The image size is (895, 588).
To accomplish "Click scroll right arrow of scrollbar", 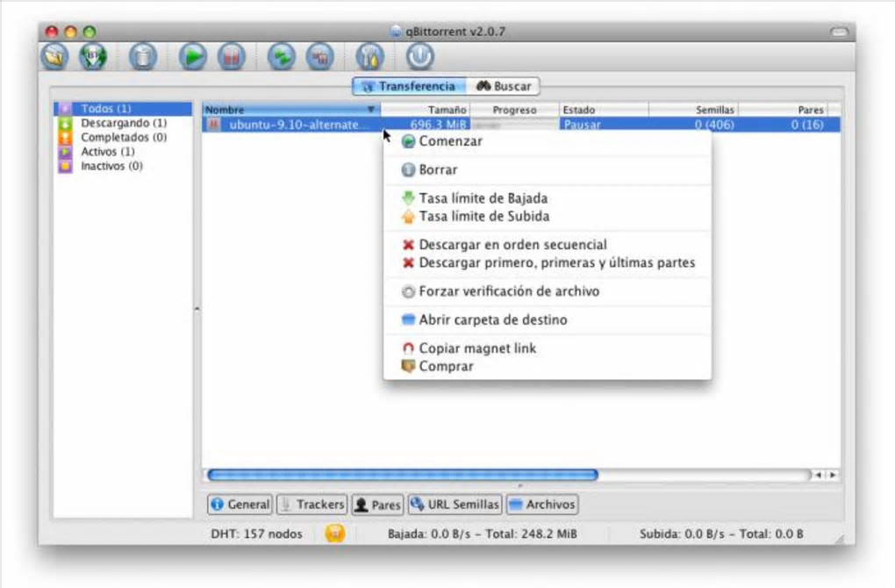I will click(x=832, y=475).
